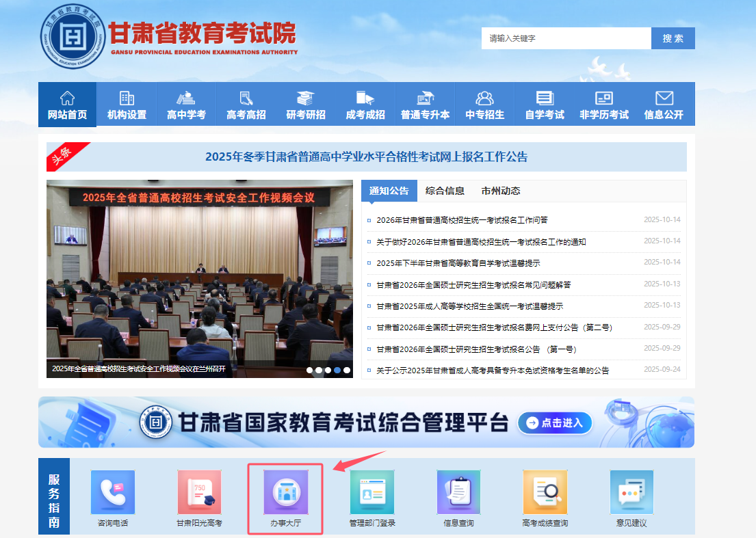This screenshot has width=756, height=538.
Task: Go to 网站首页 in navigation bar
Action: [67, 105]
